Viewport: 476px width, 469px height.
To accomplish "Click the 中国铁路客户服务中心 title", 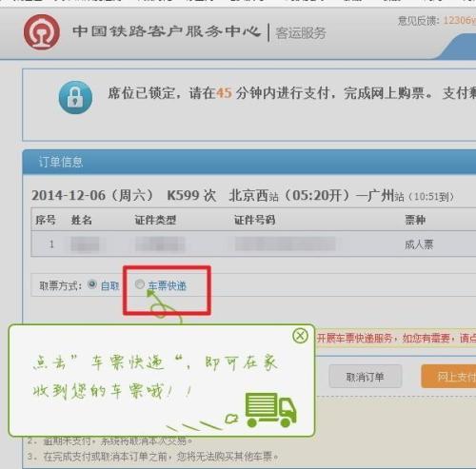I will click(x=167, y=31).
